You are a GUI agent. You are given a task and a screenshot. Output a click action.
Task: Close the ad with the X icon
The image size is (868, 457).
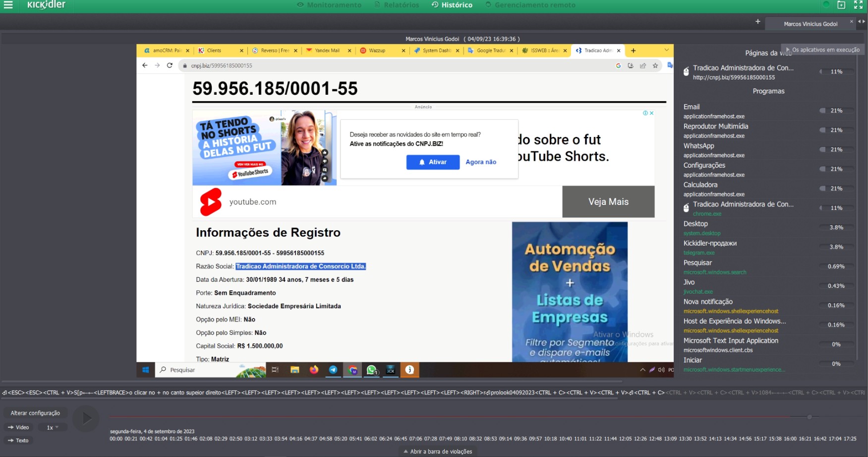click(x=651, y=113)
